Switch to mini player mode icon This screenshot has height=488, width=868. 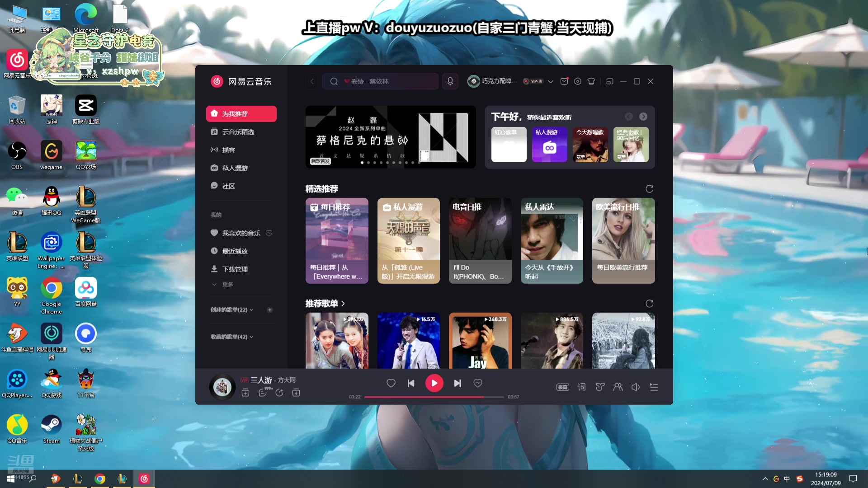pos(610,81)
